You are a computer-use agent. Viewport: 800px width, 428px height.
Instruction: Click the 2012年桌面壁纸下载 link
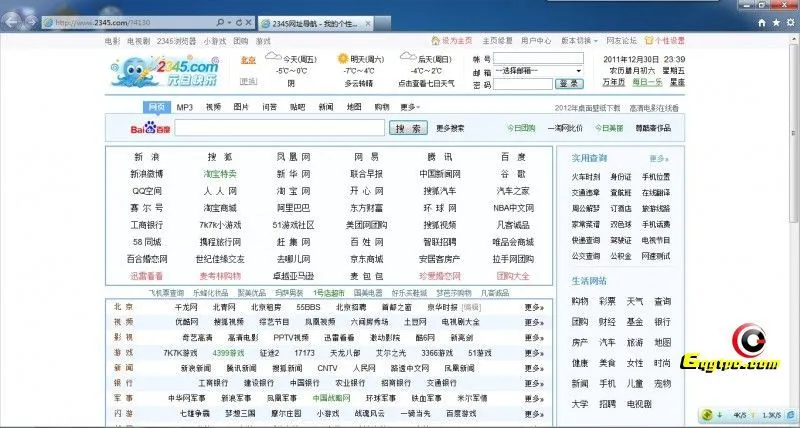(587, 108)
